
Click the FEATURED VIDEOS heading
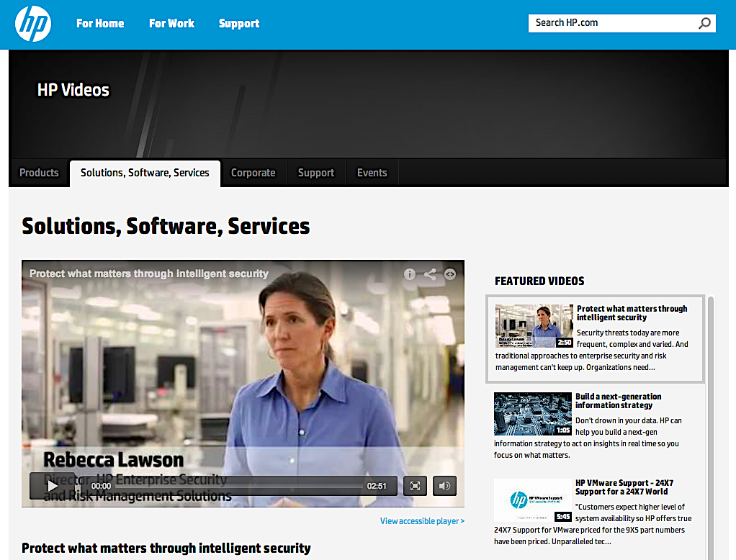click(539, 281)
